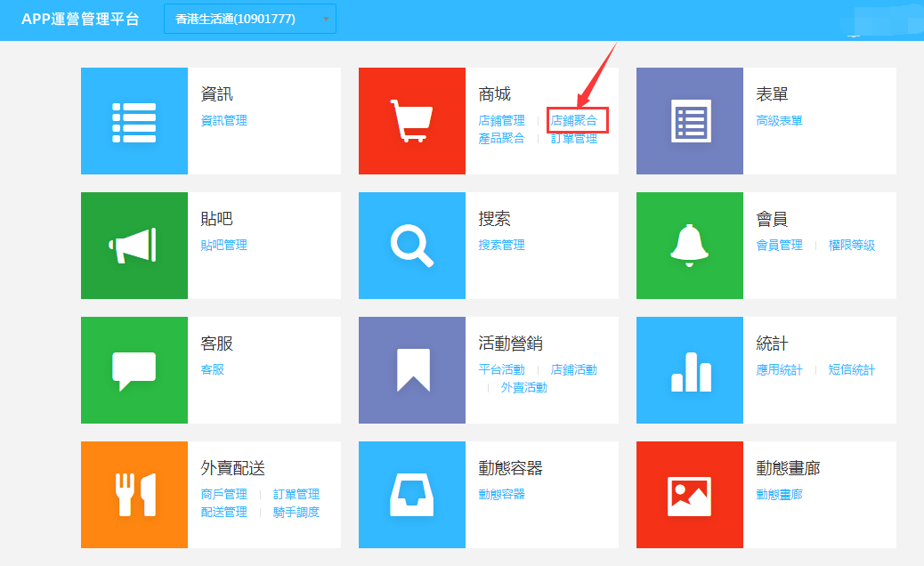
Task: Click the 活動營銷 bookmark icon tile
Action: pos(412,370)
